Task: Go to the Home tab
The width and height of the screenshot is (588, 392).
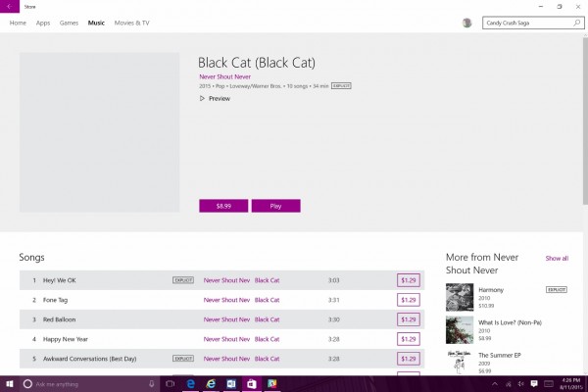Action: [18, 23]
